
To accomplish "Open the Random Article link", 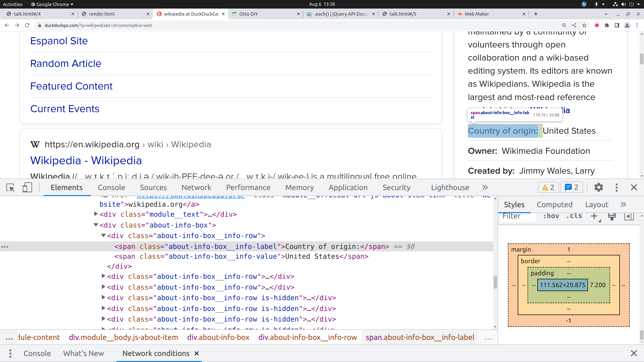I will (x=66, y=64).
